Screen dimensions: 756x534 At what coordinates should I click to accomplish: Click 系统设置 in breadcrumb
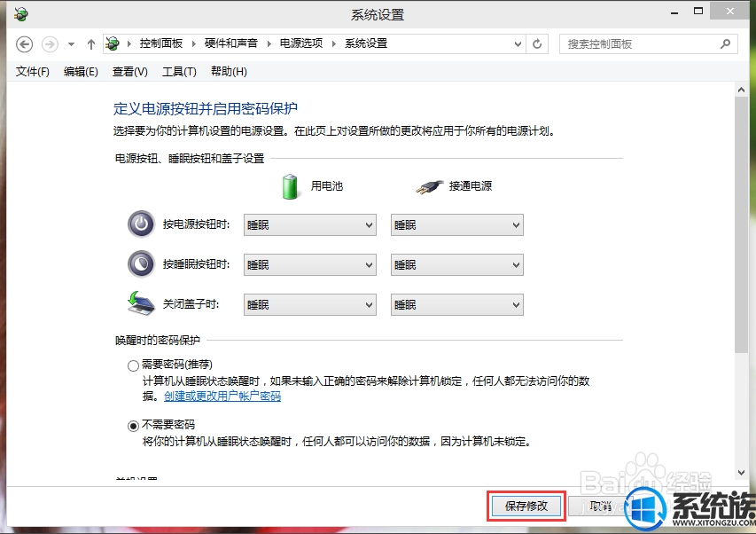[x=366, y=43]
